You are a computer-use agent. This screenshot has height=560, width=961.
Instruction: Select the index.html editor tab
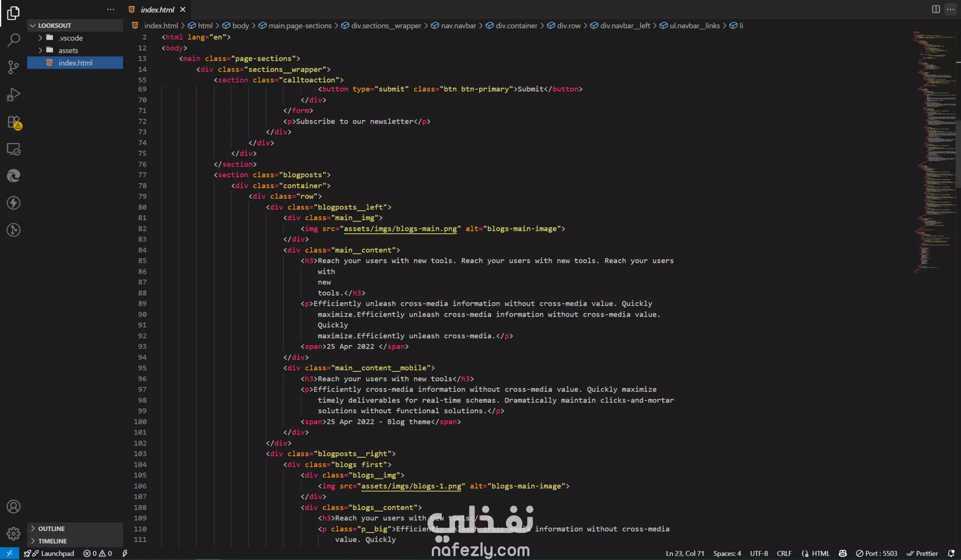click(x=157, y=10)
